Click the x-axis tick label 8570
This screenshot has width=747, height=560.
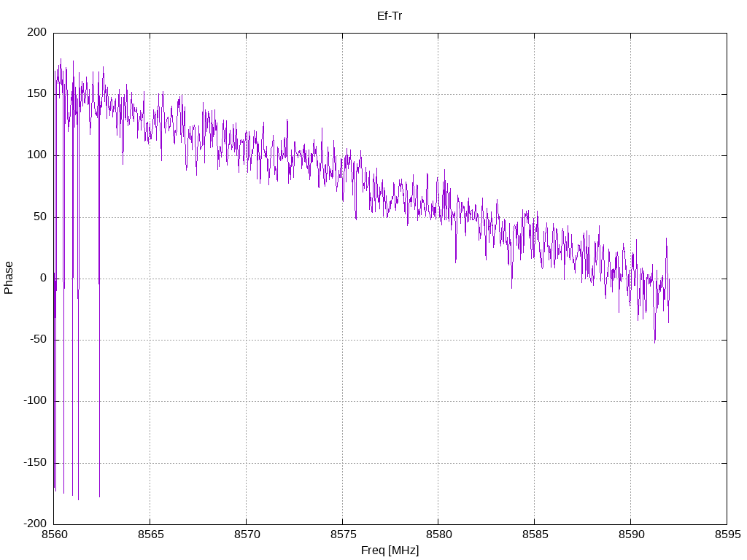tap(247, 534)
